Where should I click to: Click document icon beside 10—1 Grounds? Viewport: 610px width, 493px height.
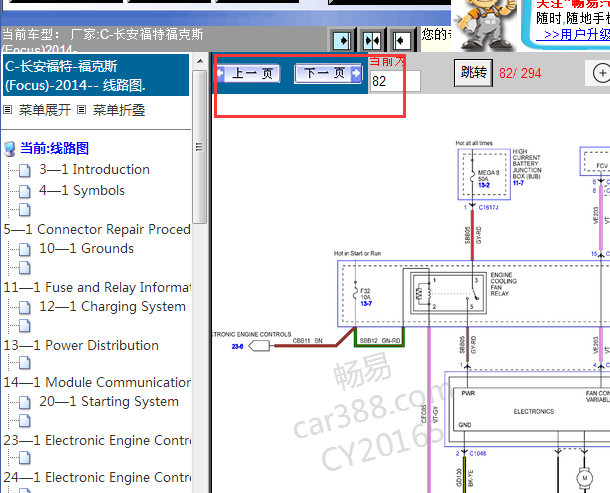coord(25,249)
